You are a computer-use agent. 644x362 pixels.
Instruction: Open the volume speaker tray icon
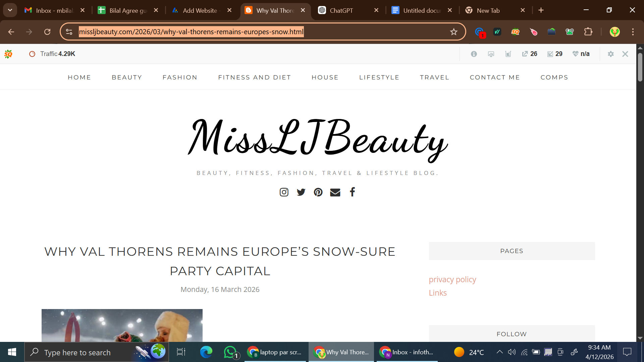(512, 352)
